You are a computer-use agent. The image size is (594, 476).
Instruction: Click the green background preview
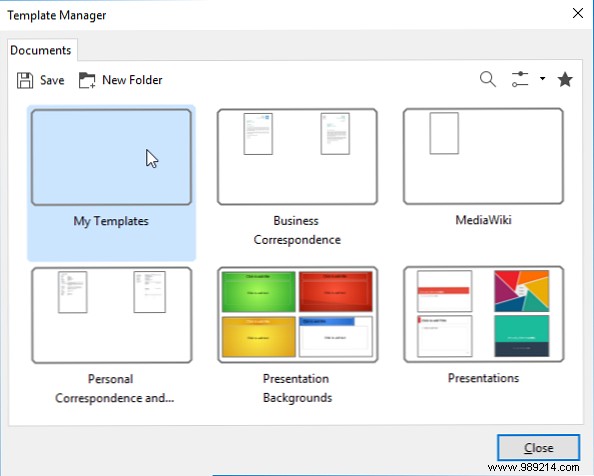[x=259, y=292]
